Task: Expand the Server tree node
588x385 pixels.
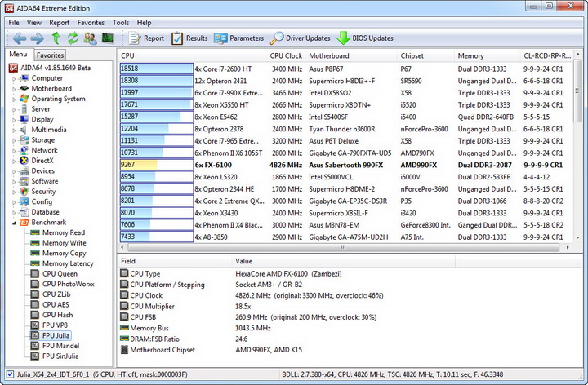Action: click(x=14, y=109)
